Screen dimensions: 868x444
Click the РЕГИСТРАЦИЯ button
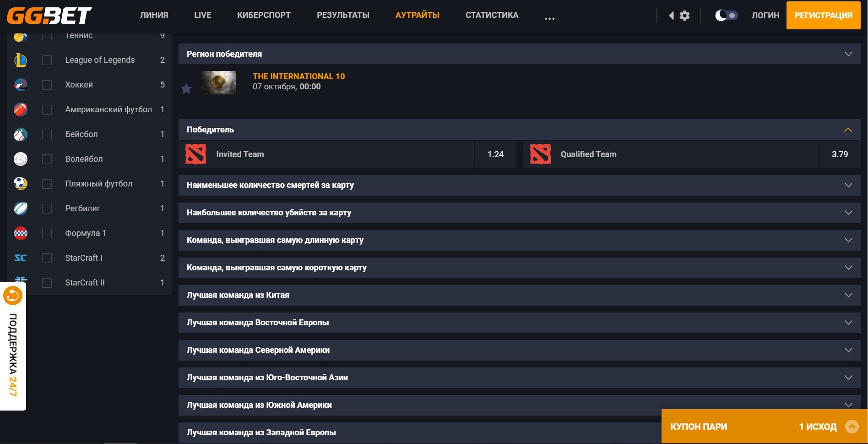click(x=824, y=15)
